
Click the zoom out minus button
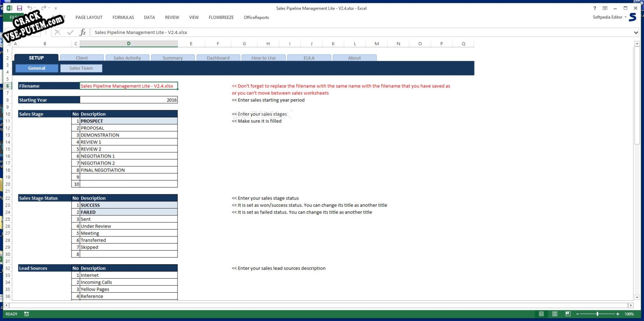click(577, 314)
